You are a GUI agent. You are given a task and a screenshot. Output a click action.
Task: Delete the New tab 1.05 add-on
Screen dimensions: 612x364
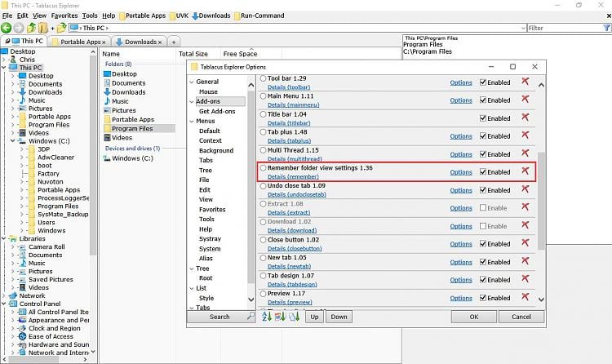(526, 261)
